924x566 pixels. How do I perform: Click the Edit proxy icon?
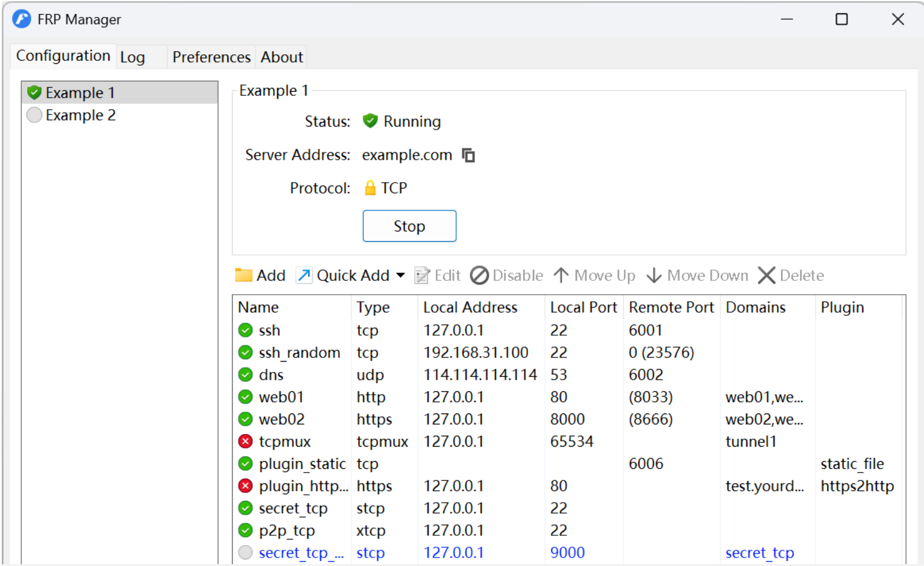pyautogui.click(x=422, y=275)
